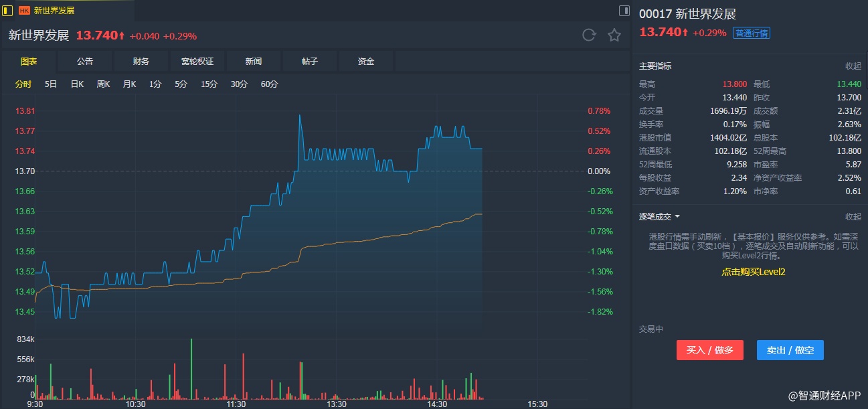Click the 普通行情 quote type badge

(x=751, y=33)
